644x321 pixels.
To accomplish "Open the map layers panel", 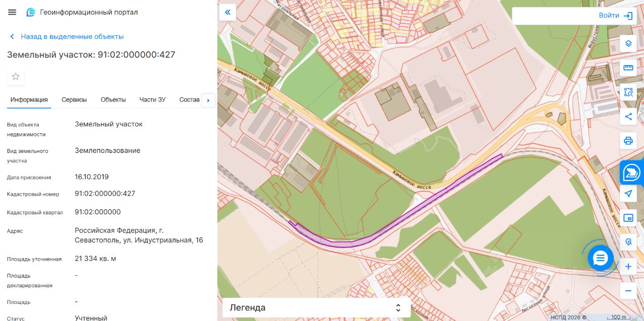I will point(628,43).
